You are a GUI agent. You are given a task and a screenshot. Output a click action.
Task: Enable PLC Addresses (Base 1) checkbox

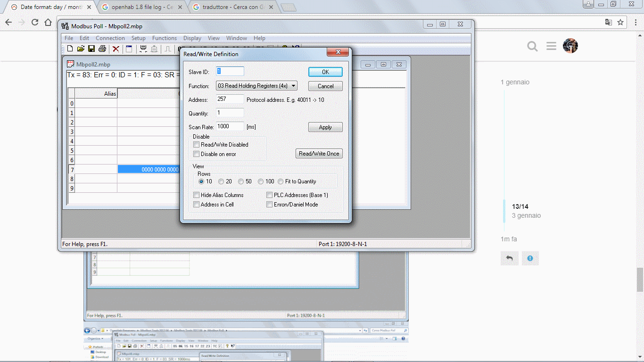point(270,195)
